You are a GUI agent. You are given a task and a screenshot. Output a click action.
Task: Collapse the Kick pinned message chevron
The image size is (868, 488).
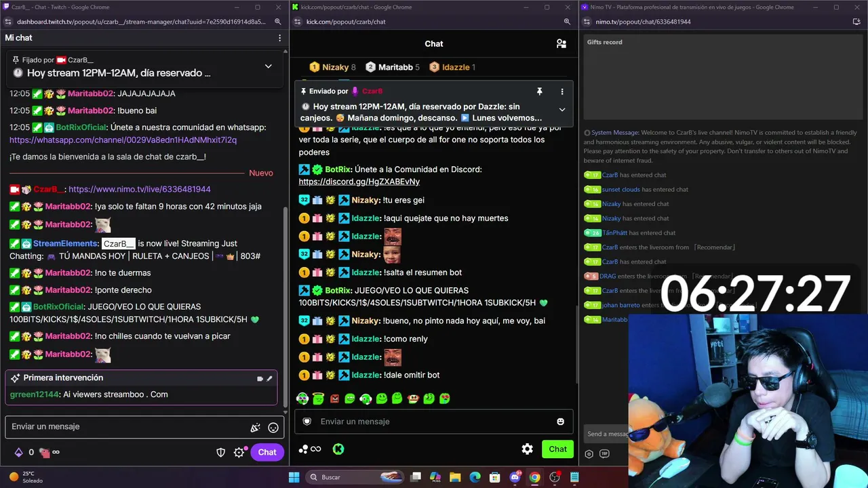pyautogui.click(x=561, y=109)
